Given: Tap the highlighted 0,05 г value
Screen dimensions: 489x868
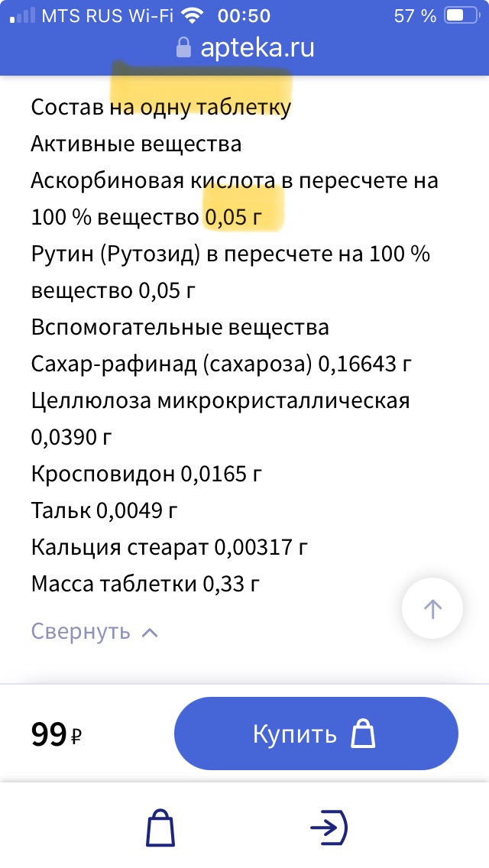Looking at the screenshot, I should pos(232,218).
